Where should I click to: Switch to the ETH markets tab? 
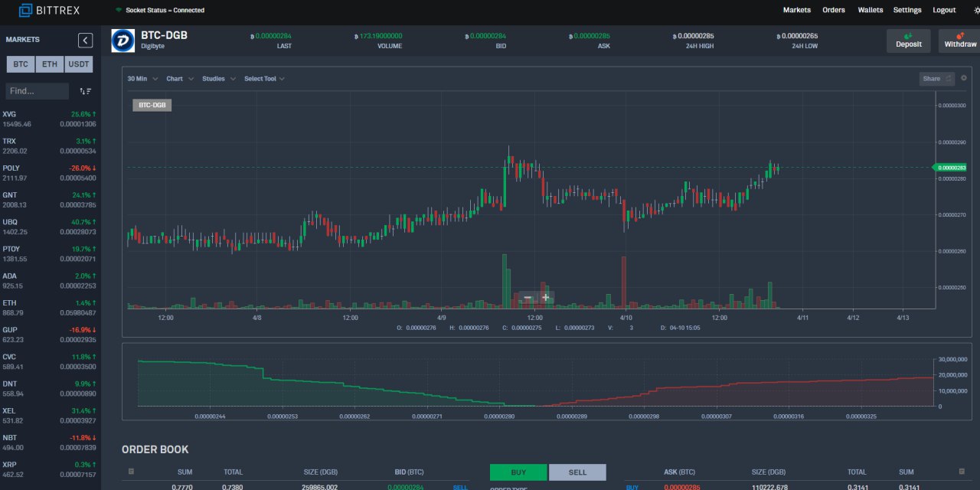(49, 65)
